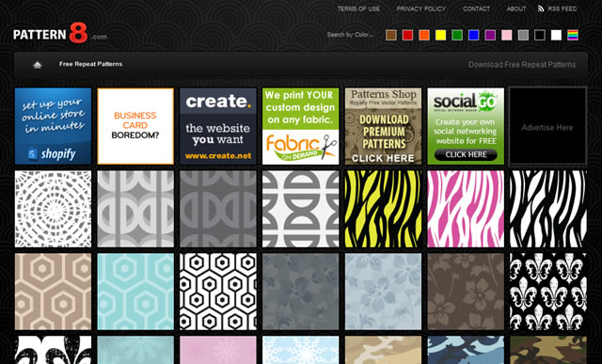Click Download Free Repeat Patterns heading

522,65
